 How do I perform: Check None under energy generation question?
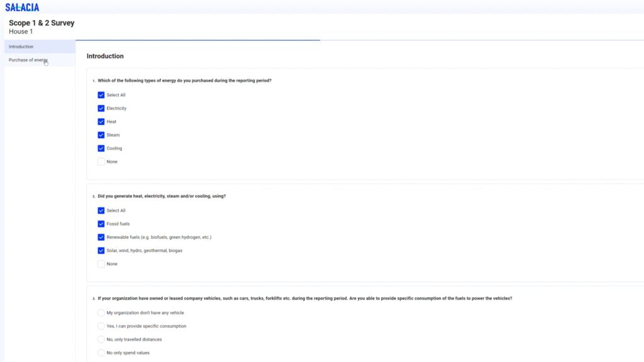click(x=101, y=264)
